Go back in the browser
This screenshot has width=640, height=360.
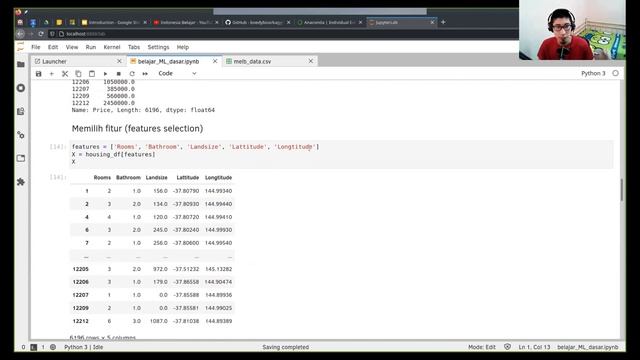20,34
